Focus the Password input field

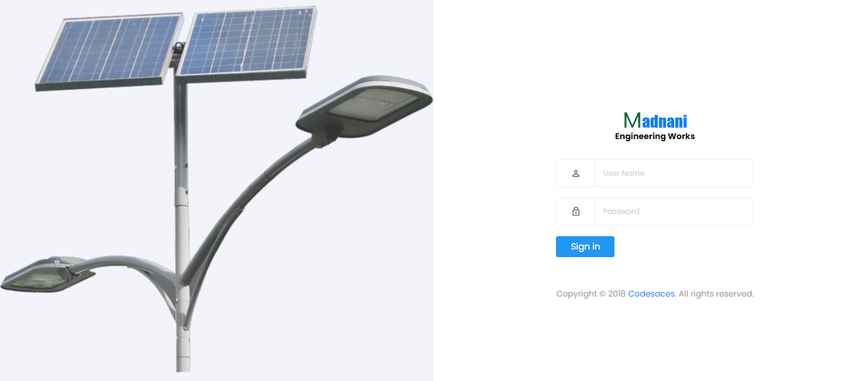tap(674, 211)
